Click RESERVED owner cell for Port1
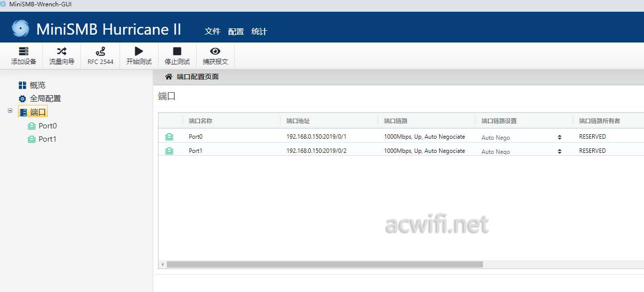Image resolution: width=644 pixels, height=292 pixels. 592,151
